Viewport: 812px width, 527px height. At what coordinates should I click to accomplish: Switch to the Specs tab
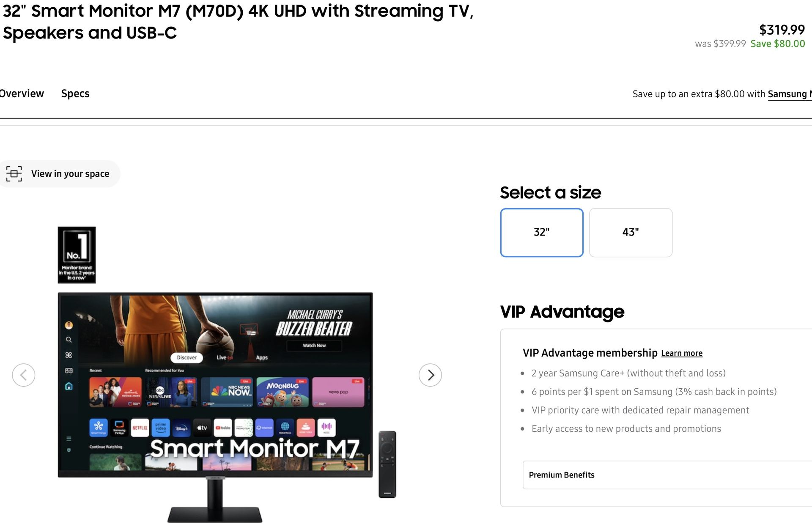pyautogui.click(x=75, y=93)
